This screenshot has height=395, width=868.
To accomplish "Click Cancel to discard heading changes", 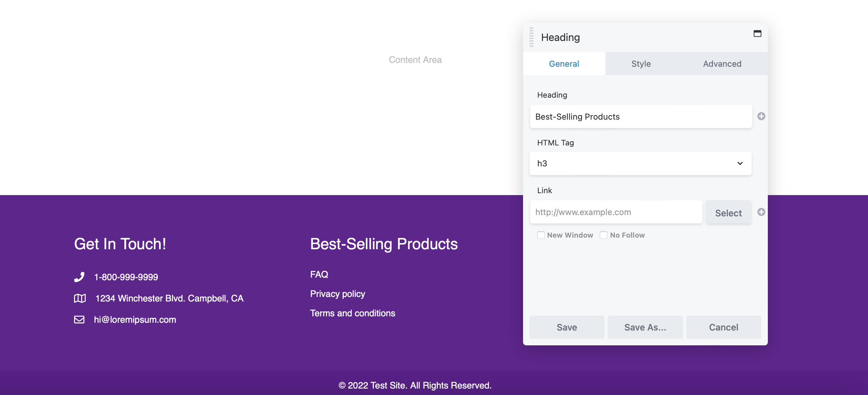I will coord(723,326).
